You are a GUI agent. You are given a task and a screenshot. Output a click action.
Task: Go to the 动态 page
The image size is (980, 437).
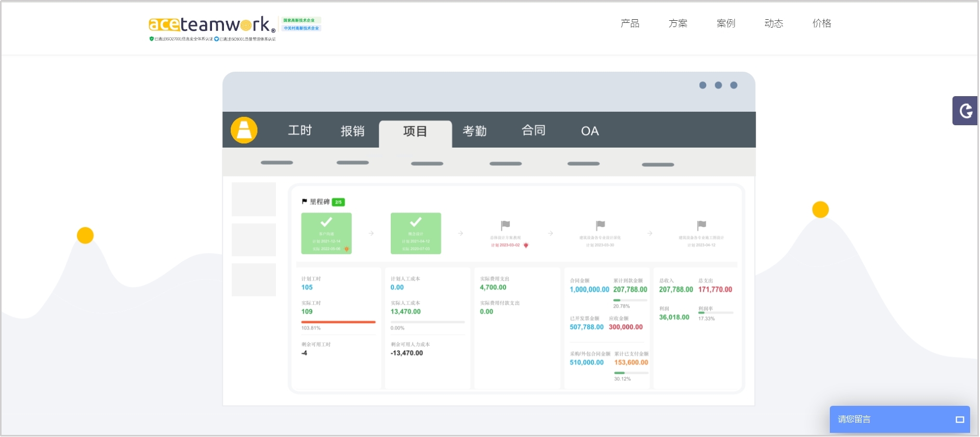(x=773, y=23)
